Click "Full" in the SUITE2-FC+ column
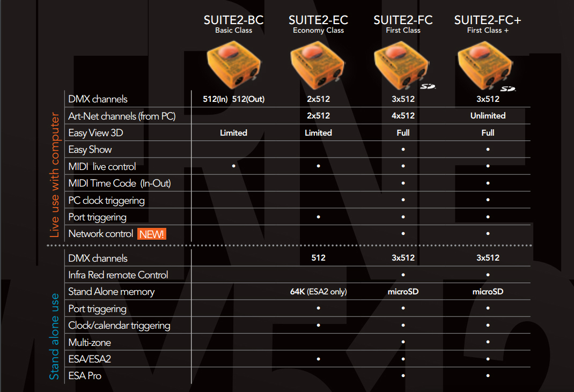574x392 pixels. point(488,133)
